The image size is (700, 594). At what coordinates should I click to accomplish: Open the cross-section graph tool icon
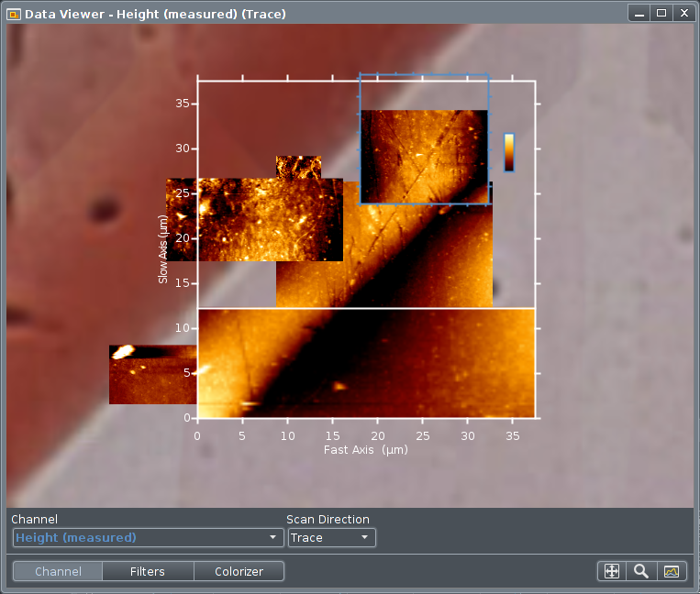point(672,571)
